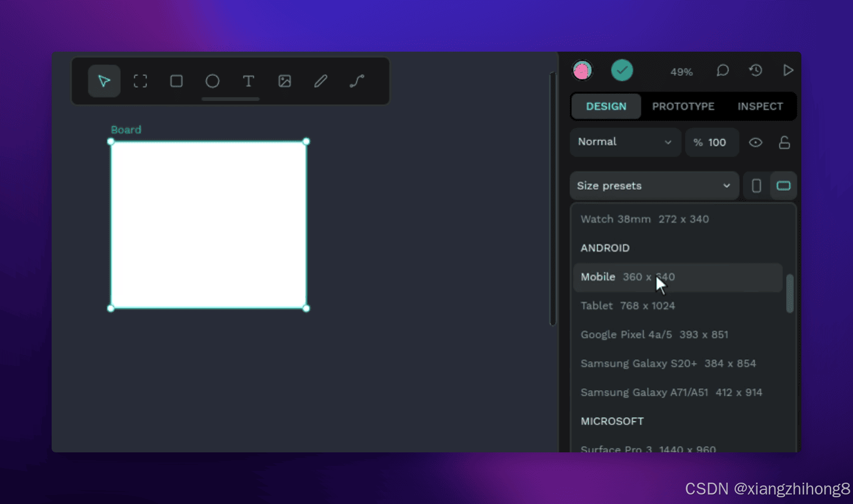This screenshot has width=853, height=504.
Task: Click the pink user avatar
Action: pos(583,71)
